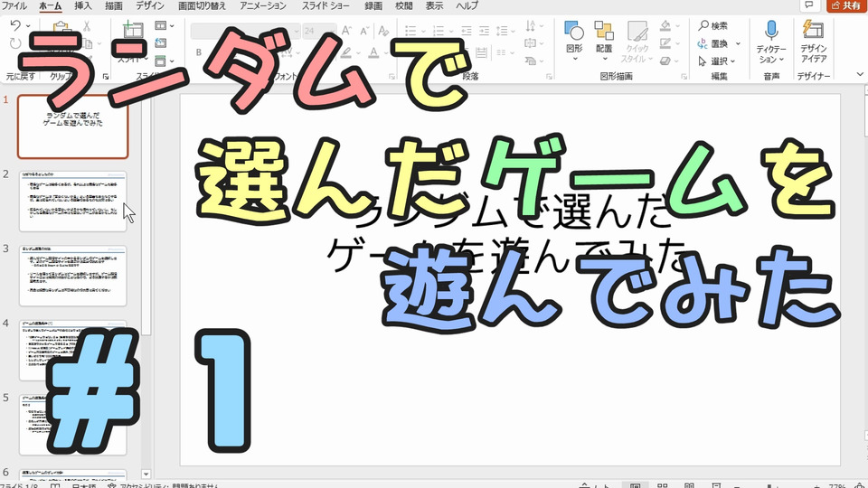Viewport: 868px width, 488px height.
Task: Open the 図形描画 dialog launcher
Action: point(684,76)
